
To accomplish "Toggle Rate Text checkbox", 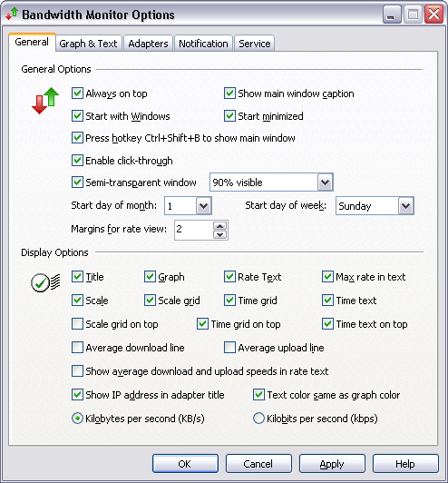I will (x=229, y=277).
